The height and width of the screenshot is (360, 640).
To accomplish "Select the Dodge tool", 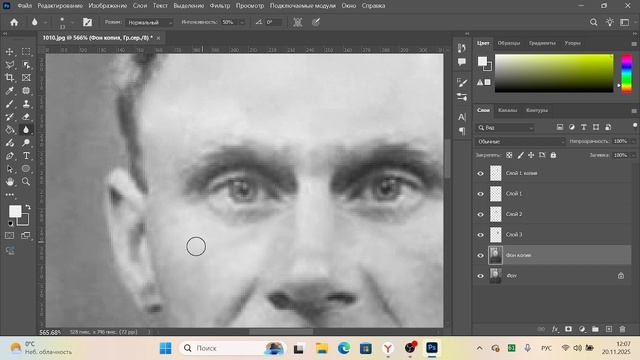I will [26, 143].
